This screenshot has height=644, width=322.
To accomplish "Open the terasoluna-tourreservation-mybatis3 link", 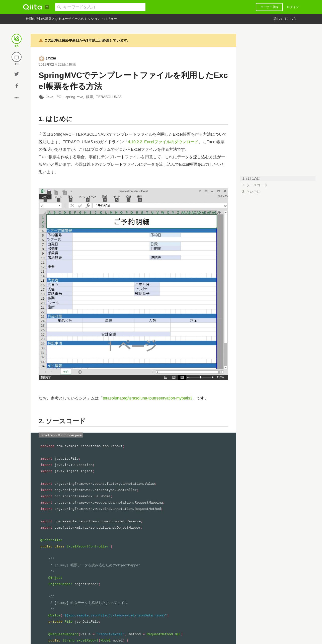I will [x=147, y=398].
